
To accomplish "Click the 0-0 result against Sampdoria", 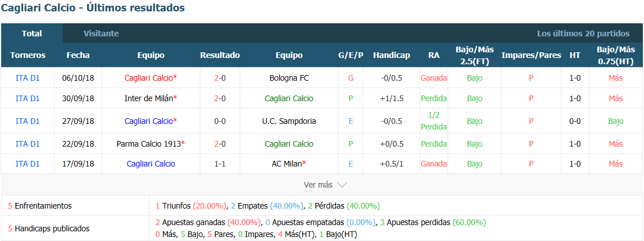I will pos(220,121).
